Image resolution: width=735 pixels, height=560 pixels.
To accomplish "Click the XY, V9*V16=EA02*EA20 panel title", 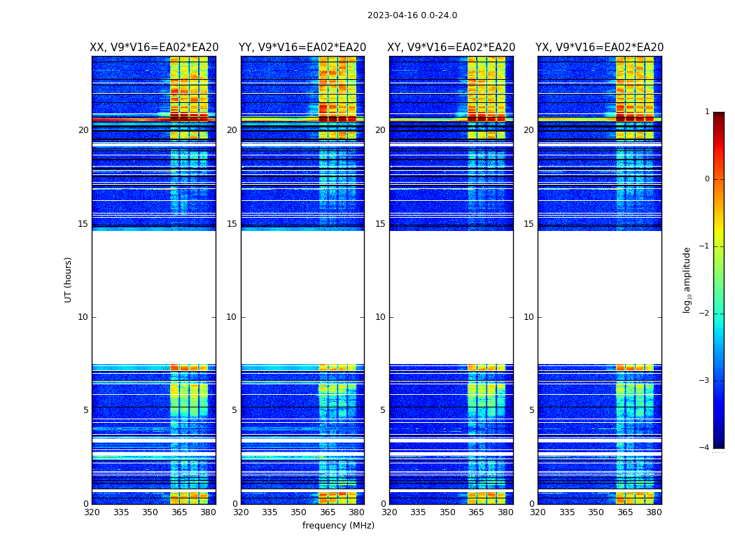I will point(451,48).
